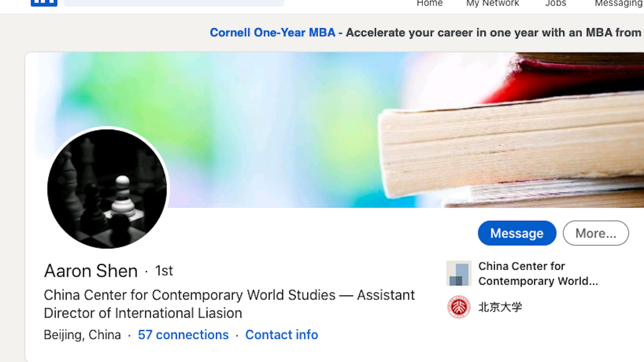Image resolution: width=644 pixels, height=362 pixels.
Task: Click the Cornell One-Year MBA ad link
Action: (272, 33)
